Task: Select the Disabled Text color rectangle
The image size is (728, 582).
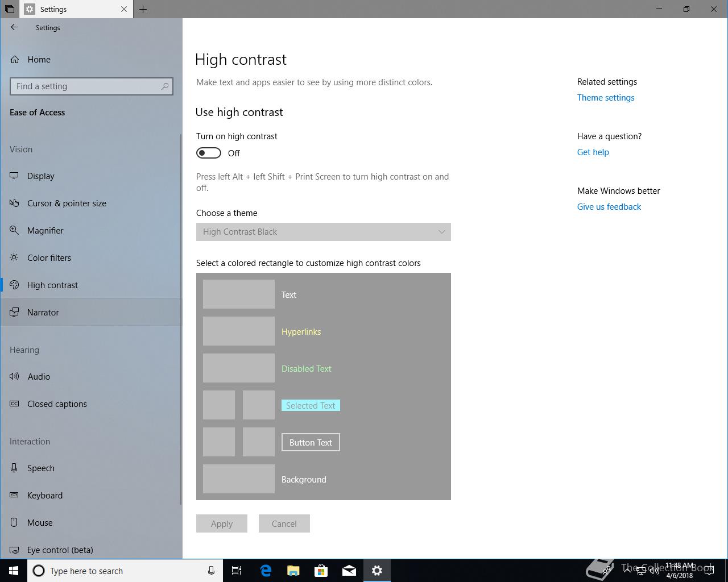Action: point(239,368)
